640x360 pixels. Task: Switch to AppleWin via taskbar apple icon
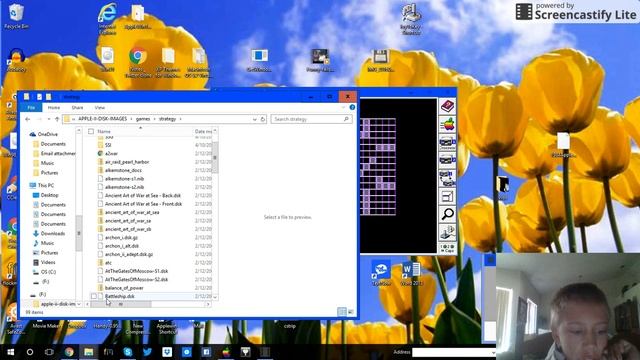pyautogui.click(x=226, y=352)
